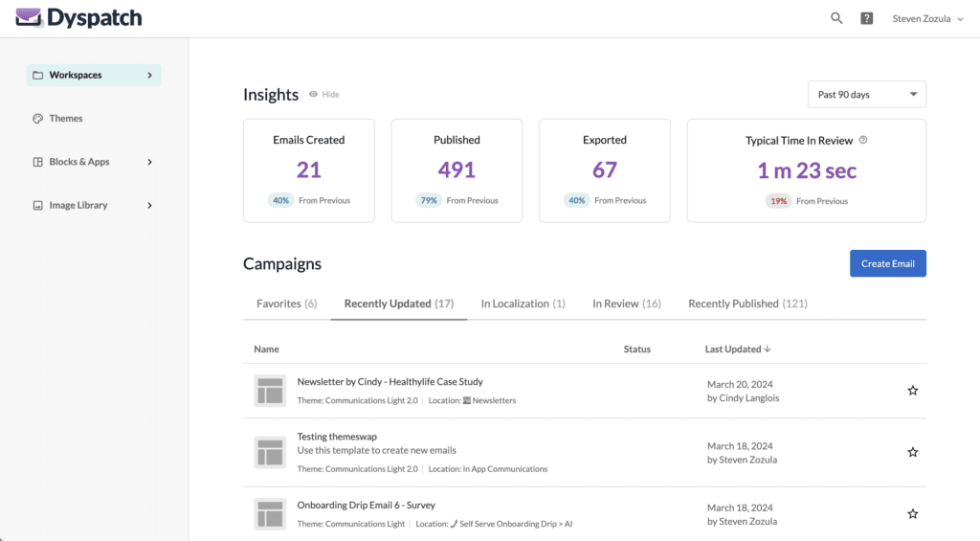Star the Onboarding Drip Email 6 row
This screenshot has width=980, height=541.
[912, 513]
